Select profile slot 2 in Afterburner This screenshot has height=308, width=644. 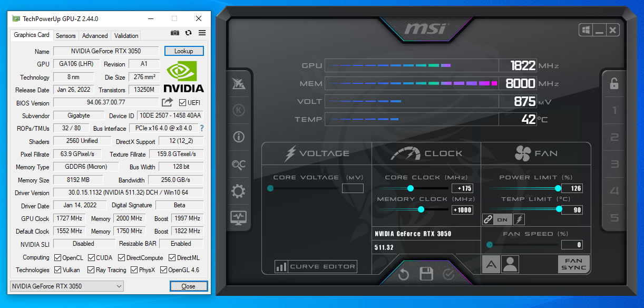(614, 138)
